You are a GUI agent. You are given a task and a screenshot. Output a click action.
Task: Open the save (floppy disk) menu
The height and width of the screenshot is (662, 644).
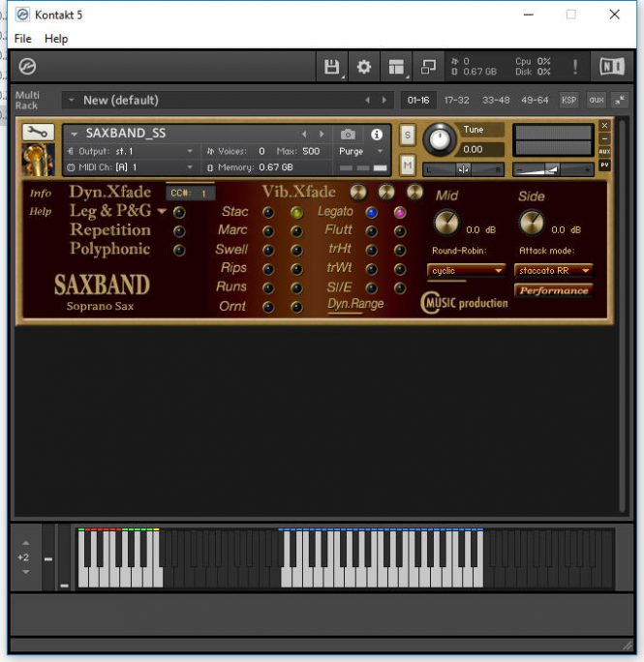click(332, 67)
